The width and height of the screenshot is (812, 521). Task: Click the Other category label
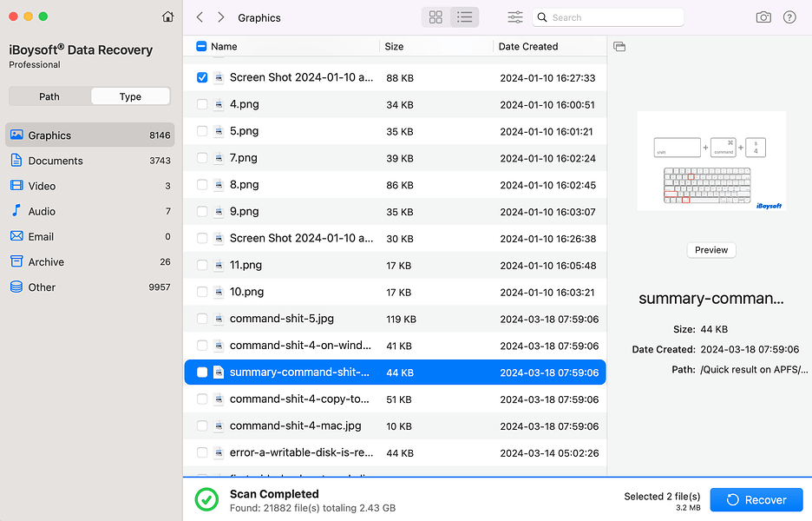pyautogui.click(x=42, y=287)
